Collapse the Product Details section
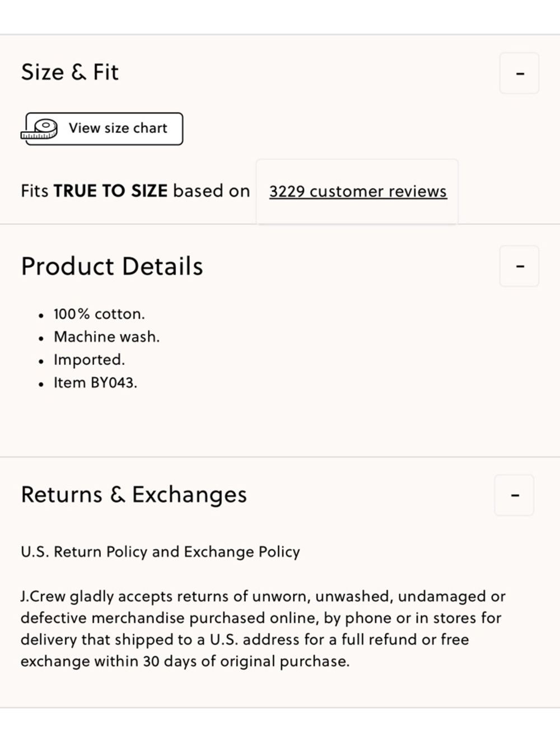Screen dimensions: 560x747 tap(519, 266)
